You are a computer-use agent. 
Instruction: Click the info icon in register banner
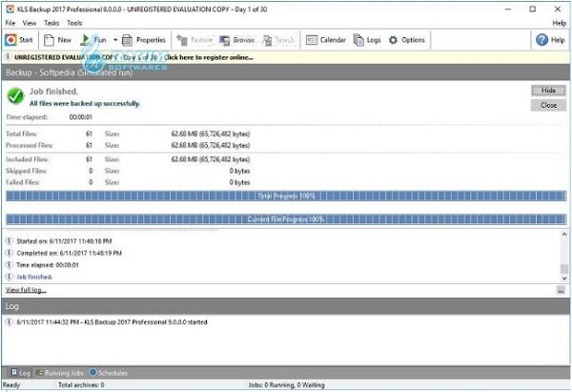8,57
